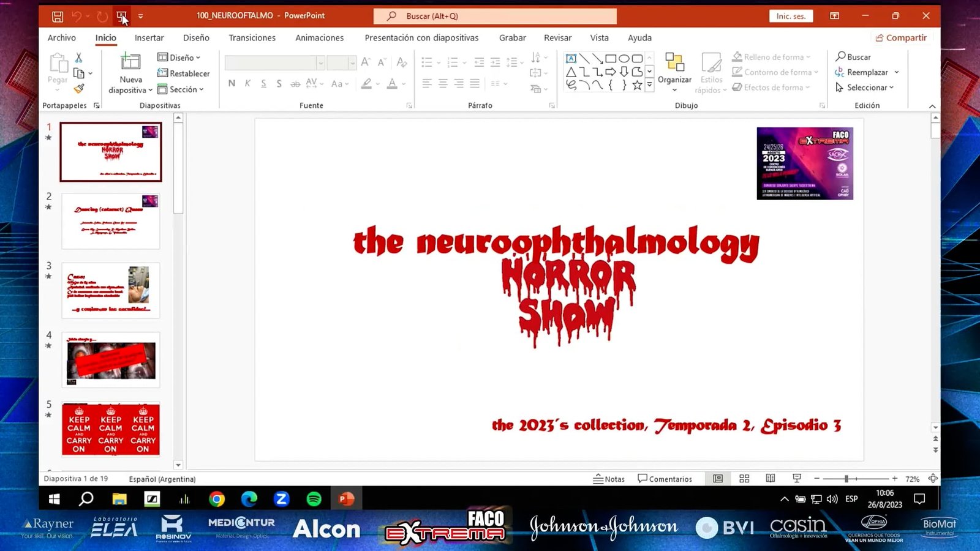
Task: Expand the slide Diseño layout dropdown
Action: [x=179, y=58]
